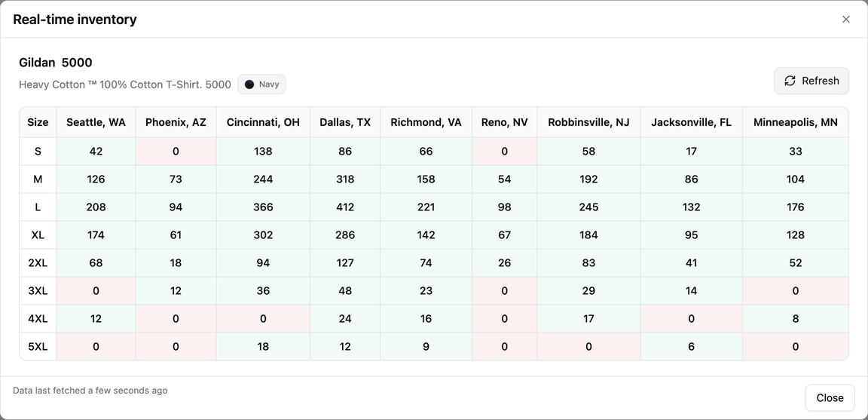Click Dallas stock 127 for size 2XL

[x=345, y=263]
